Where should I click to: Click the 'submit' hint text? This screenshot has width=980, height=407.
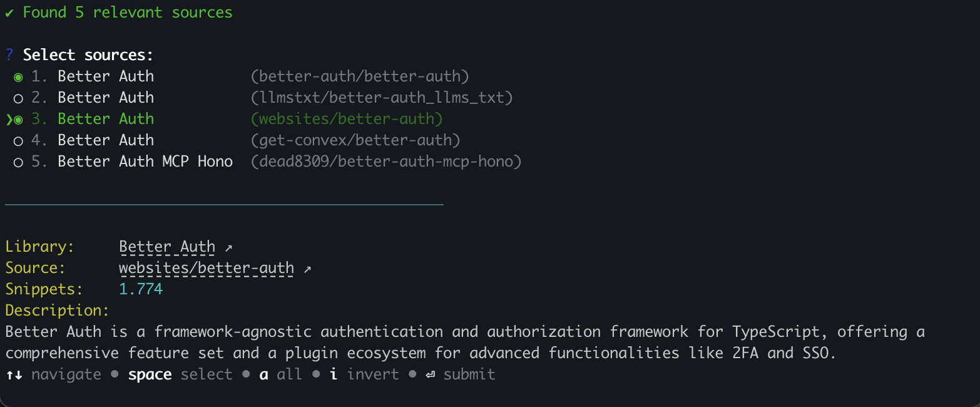pos(469,374)
